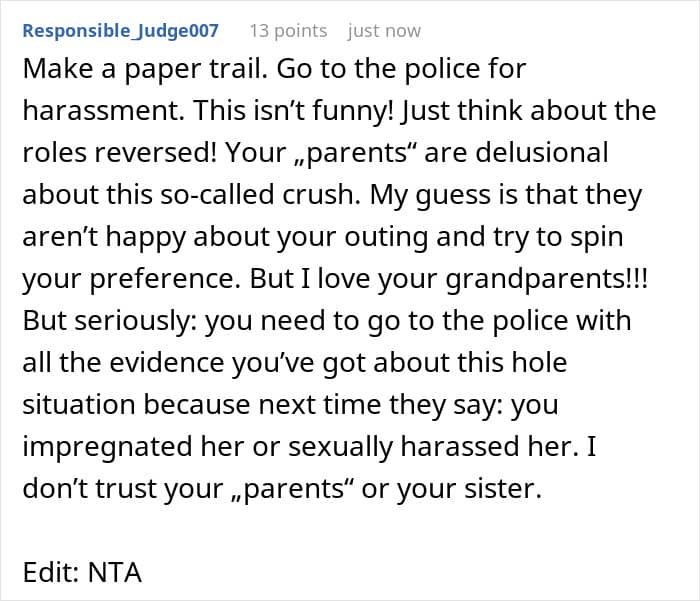Screen dimensions: 700x601
Task: Click the 'just now' timestamp
Action: click(384, 30)
